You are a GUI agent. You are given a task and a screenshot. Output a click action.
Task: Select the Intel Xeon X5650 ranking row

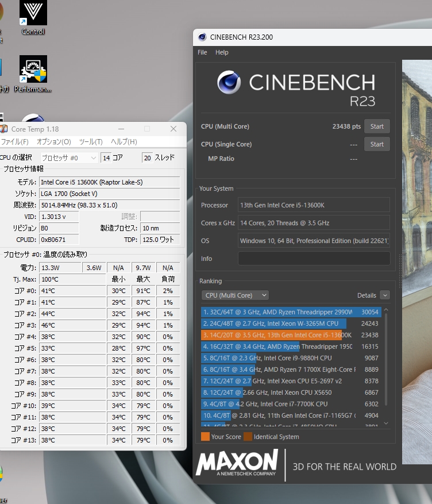[291, 393]
